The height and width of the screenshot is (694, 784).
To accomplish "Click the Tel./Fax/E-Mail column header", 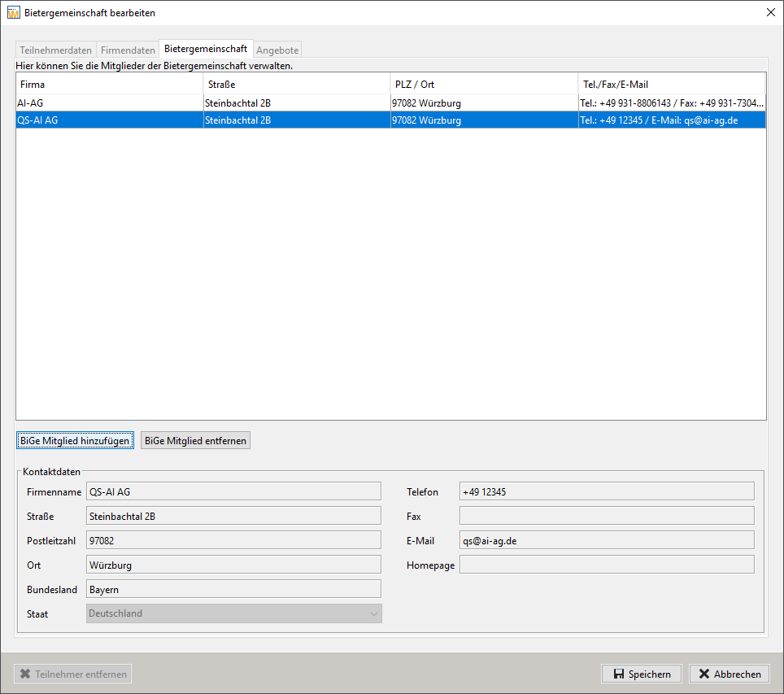I will 672,84.
